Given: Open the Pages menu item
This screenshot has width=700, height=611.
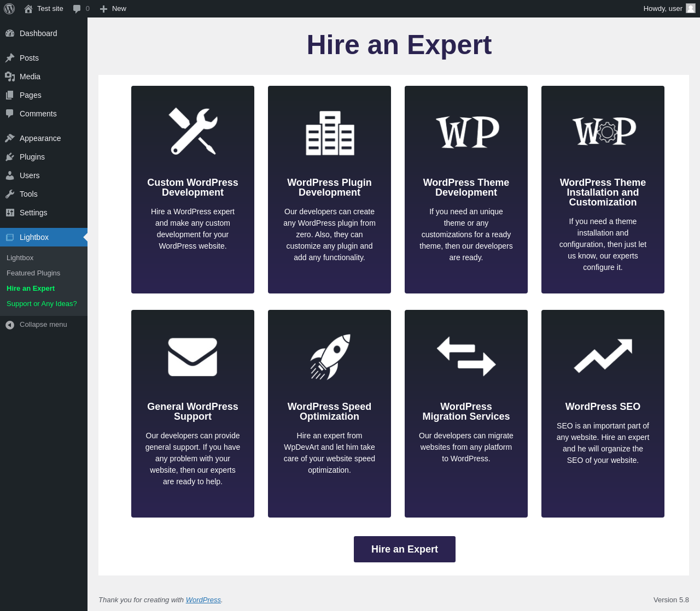Looking at the screenshot, I should (x=44, y=95).
